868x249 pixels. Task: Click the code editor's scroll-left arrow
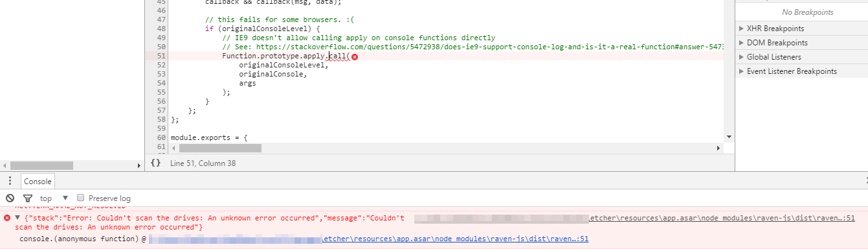[x=173, y=148]
